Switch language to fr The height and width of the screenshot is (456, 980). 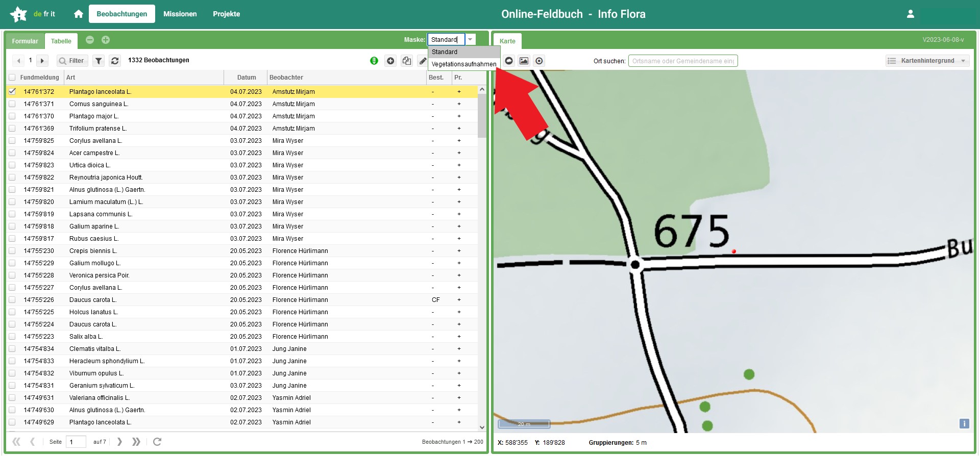pyautogui.click(x=46, y=14)
